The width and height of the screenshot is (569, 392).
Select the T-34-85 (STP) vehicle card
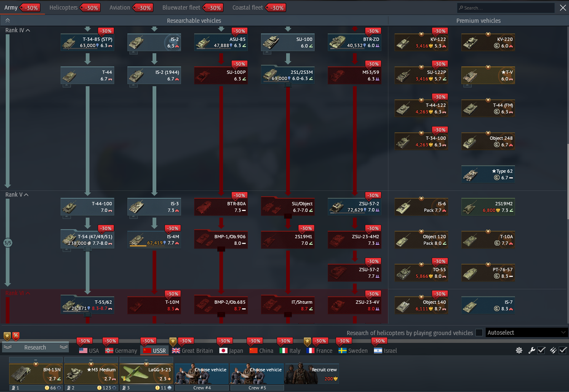click(87, 42)
